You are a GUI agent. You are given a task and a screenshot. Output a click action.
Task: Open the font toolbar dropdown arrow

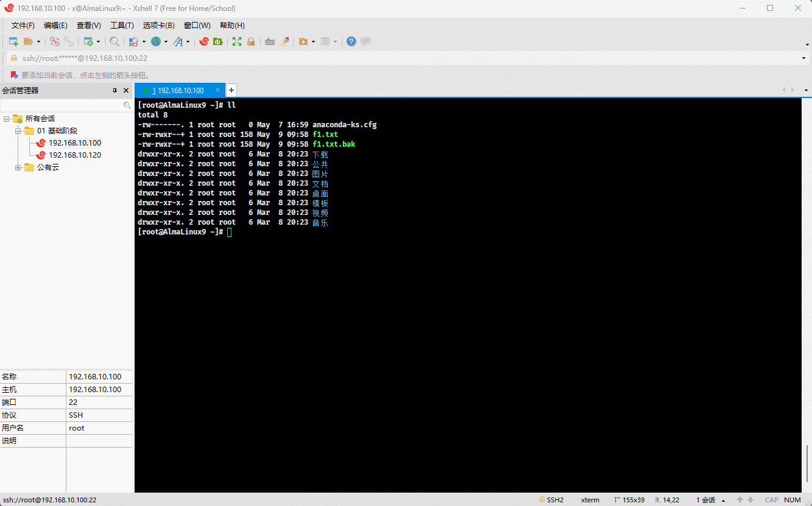[x=188, y=41]
